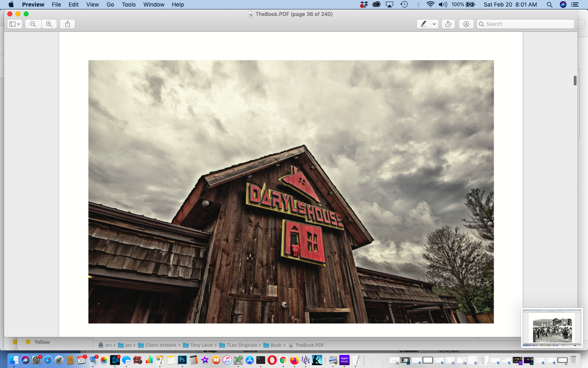
Task: Activate Siri from the menu bar
Action: point(563,4)
